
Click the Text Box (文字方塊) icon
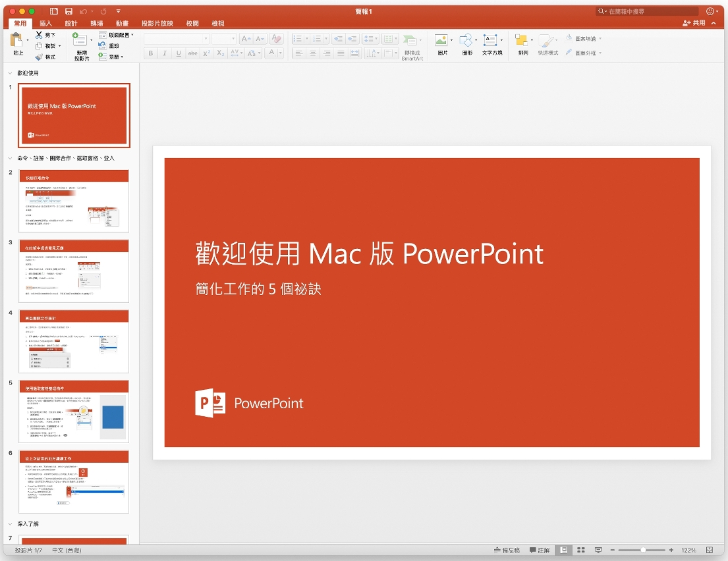pyautogui.click(x=490, y=40)
